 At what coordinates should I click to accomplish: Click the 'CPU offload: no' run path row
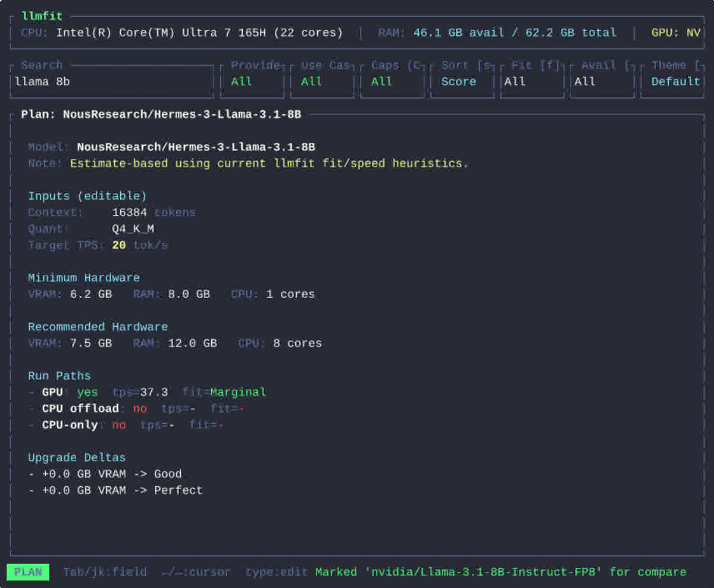[136, 409]
